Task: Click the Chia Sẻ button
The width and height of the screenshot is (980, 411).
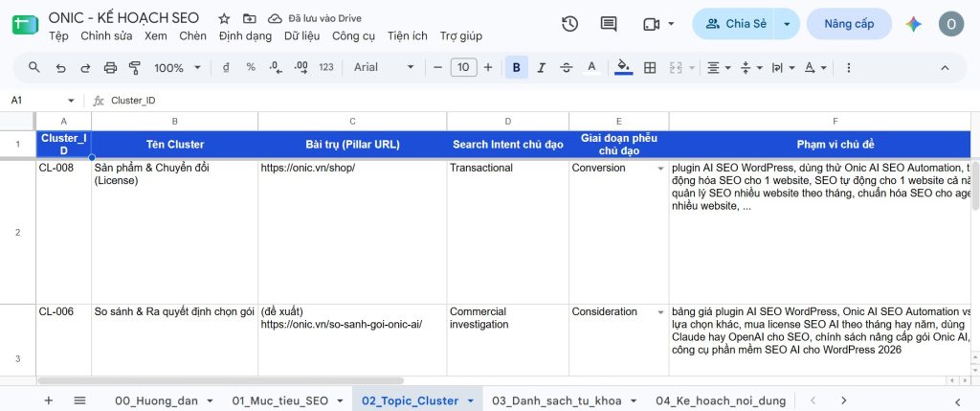Action: click(733, 24)
